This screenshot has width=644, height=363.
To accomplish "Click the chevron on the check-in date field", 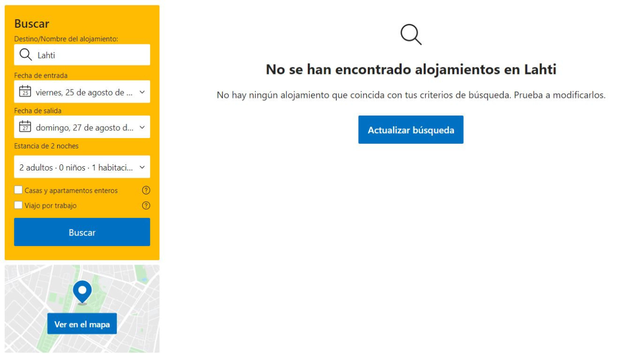I will (142, 92).
